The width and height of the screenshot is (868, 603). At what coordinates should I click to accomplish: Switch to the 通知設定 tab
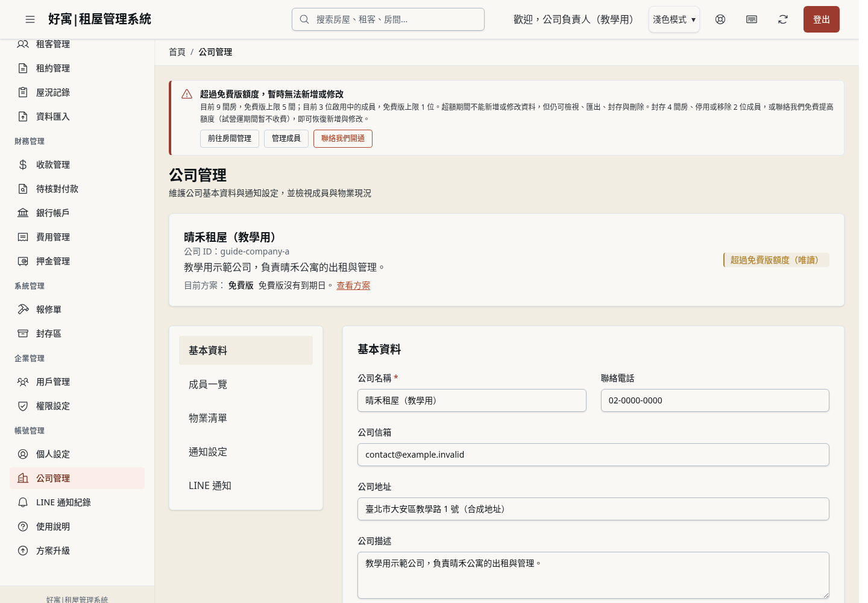pos(246,452)
